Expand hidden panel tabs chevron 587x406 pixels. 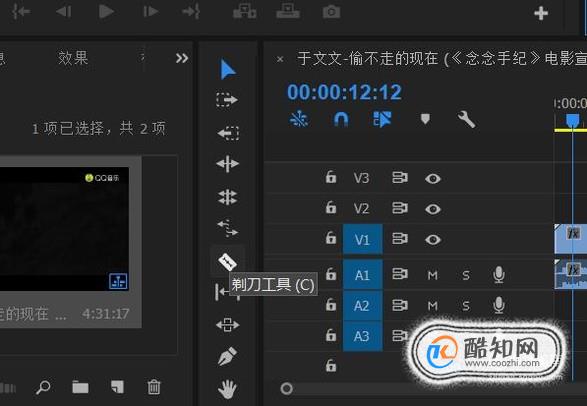coord(182,58)
